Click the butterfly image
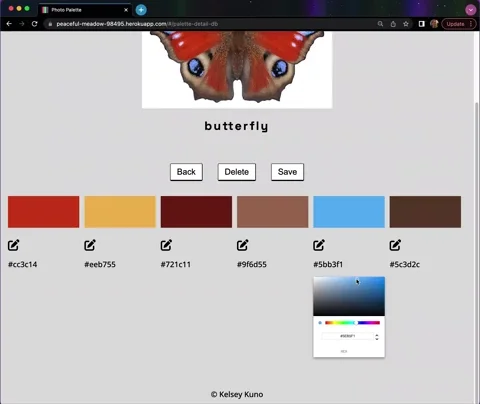The image size is (480, 404). tap(237, 69)
